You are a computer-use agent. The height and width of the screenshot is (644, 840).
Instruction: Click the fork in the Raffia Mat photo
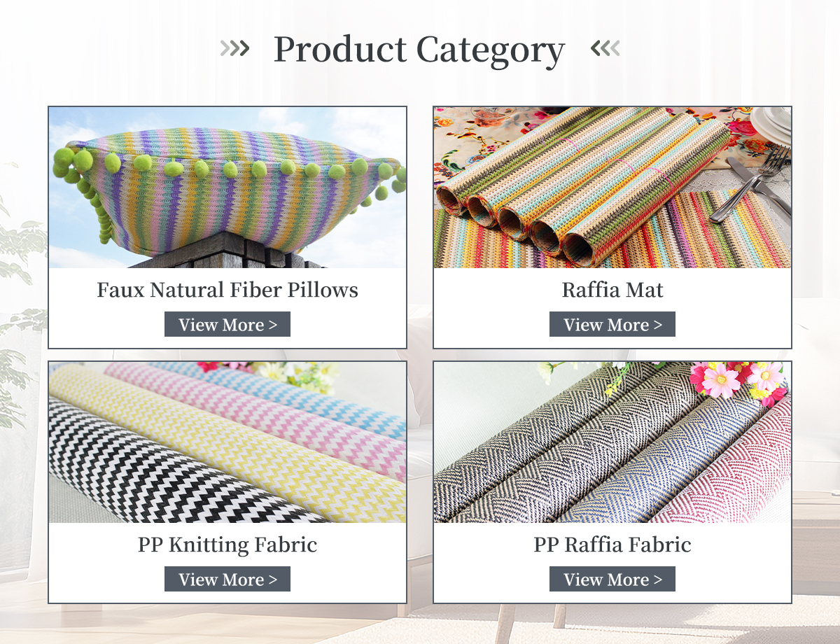(752, 185)
